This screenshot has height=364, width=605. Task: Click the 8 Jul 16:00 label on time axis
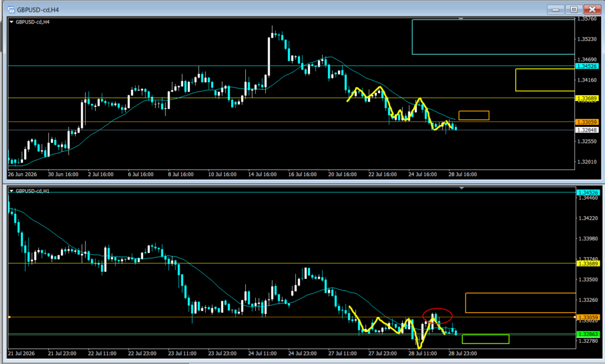point(181,174)
